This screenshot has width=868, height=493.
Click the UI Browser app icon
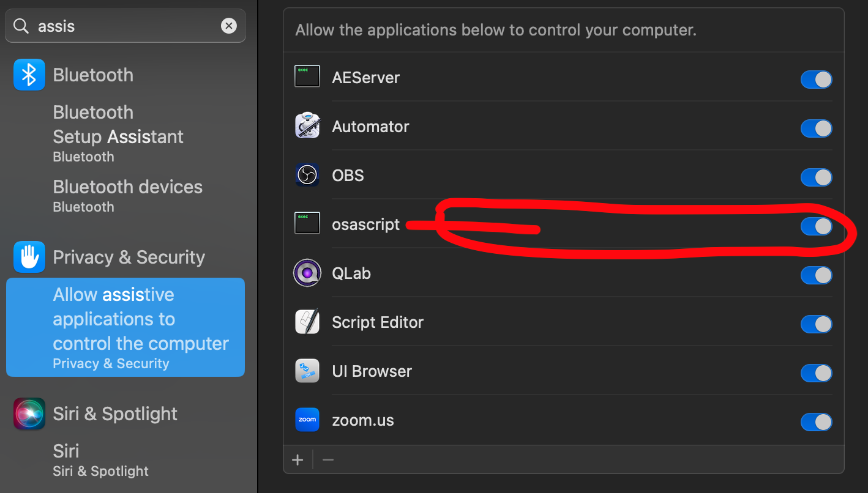click(x=307, y=371)
